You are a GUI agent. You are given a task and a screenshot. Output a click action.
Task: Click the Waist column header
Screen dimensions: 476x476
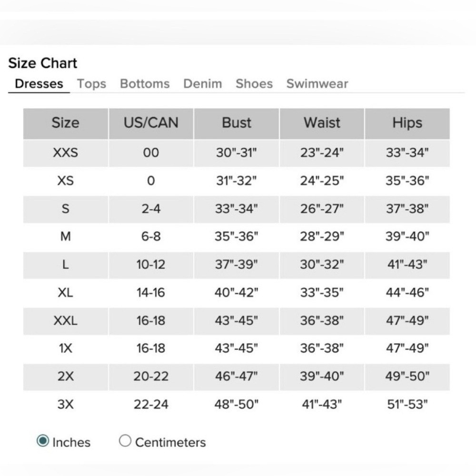click(x=322, y=124)
